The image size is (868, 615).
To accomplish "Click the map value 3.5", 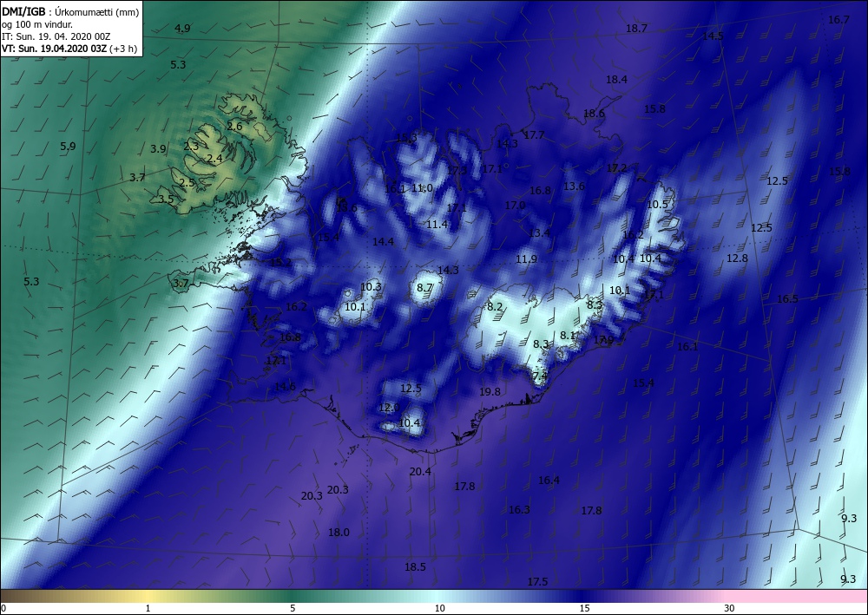I will pyautogui.click(x=166, y=200).
